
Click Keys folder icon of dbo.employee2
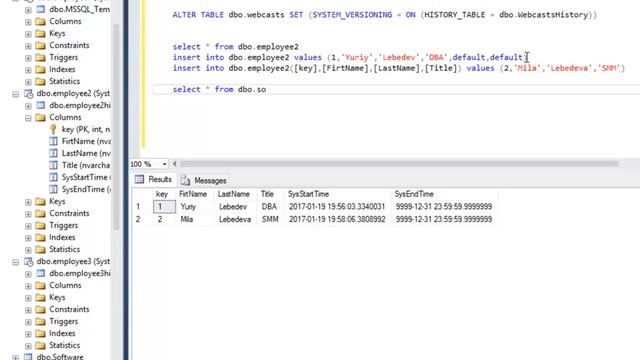coord(40,201)
